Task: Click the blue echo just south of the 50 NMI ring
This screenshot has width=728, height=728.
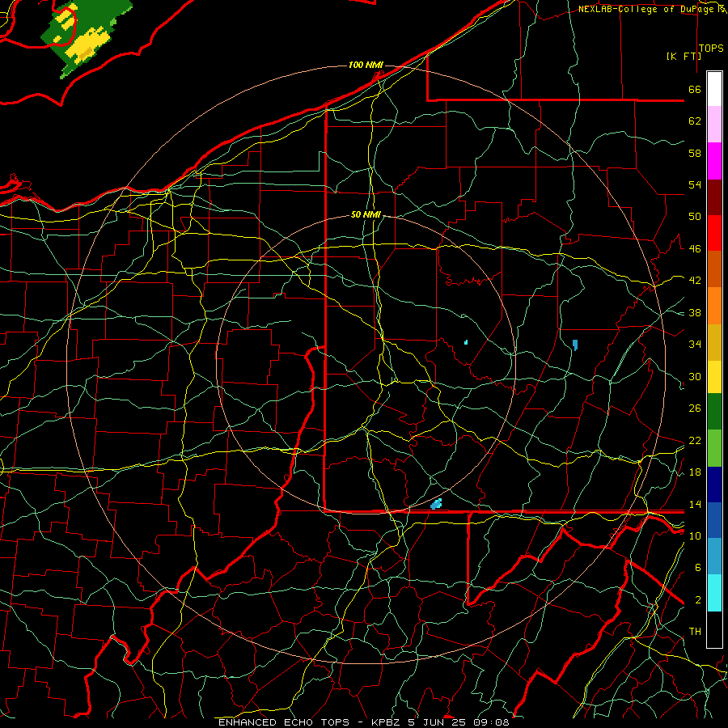Action: (x=436, y=504)
